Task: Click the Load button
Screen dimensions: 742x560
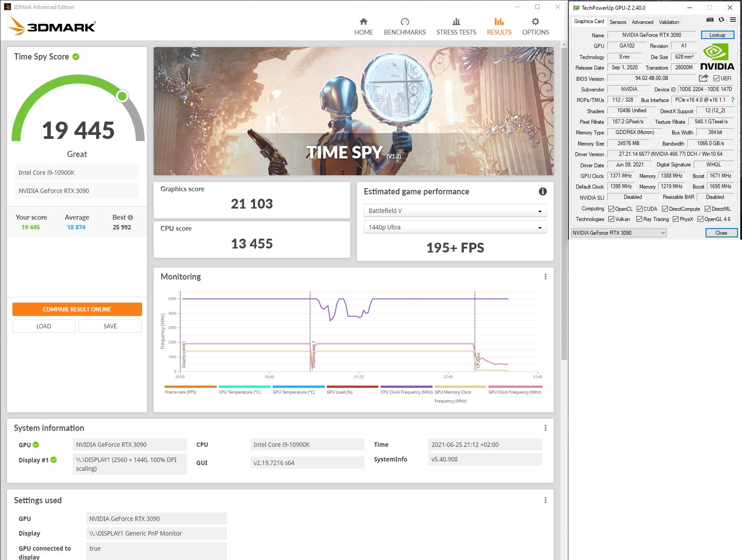Action: 44,326
